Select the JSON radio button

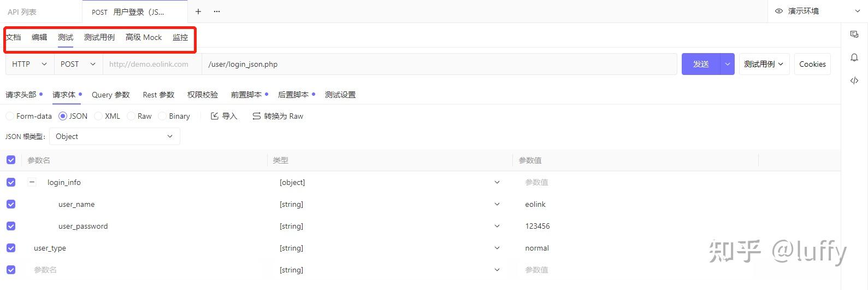pos(63,116)
